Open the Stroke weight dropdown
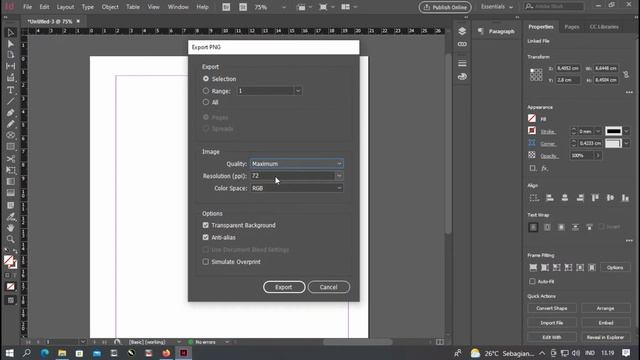The height and width of the screenshot is (360, 640). (598, 131)
